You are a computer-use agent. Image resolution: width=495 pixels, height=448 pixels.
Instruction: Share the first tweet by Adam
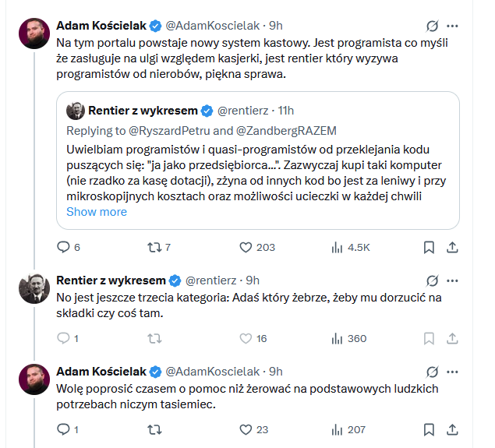tap(452, 247)
